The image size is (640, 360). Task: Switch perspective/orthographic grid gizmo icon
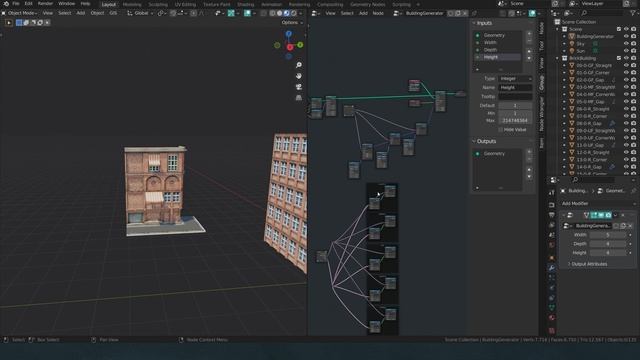pos(299,98)
